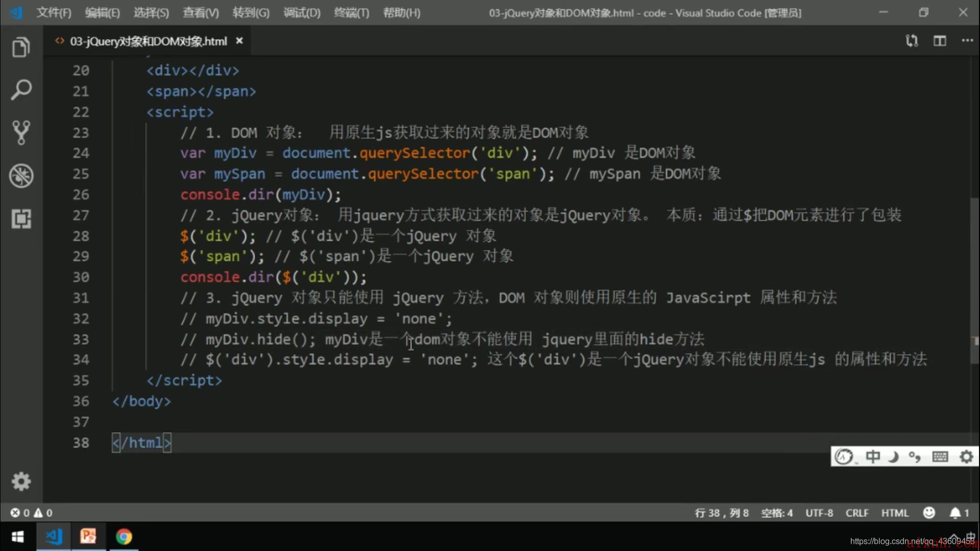Click the 行 38, 列 8 cursor position
The image size is (980, 551).
721,513
